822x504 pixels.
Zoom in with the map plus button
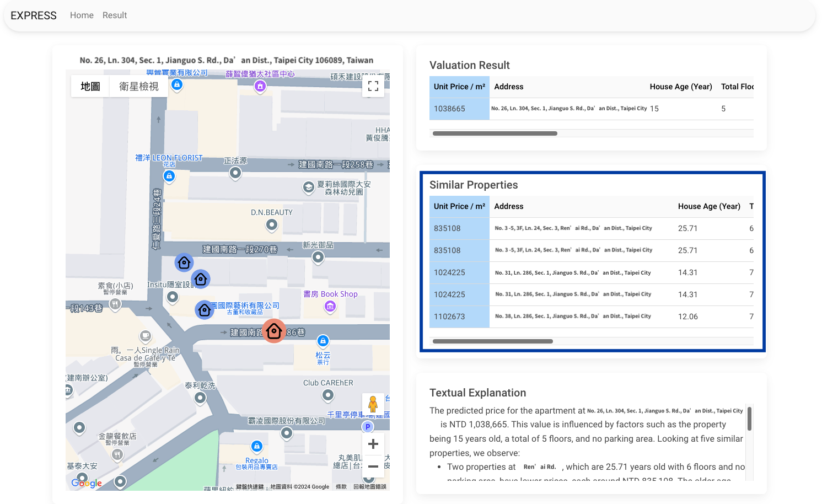[x=373, y=444]
